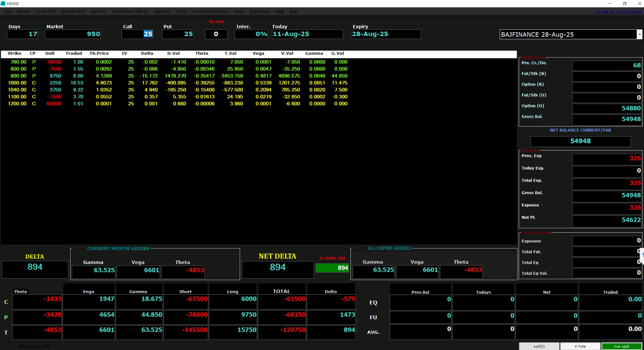Click the HEDGE app icon in title bar
The image size is (644, 350).
tap(3, 4)
